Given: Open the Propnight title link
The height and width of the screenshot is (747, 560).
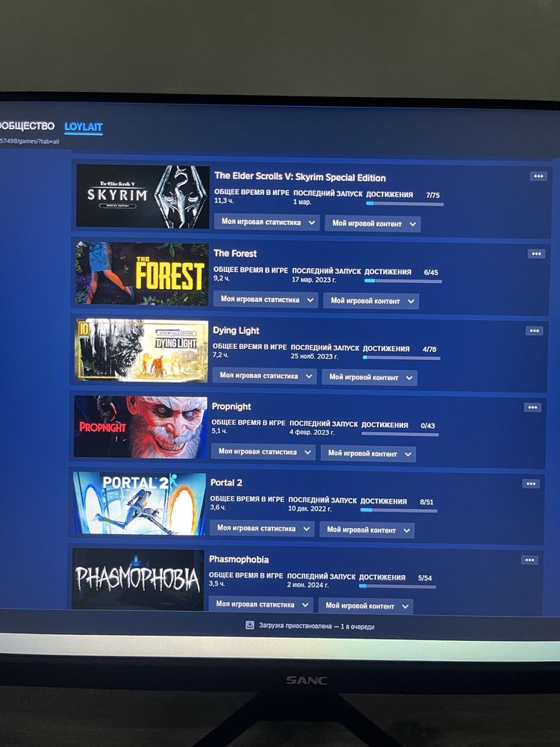Looking at the screenshot, I should tap(231, 406).
